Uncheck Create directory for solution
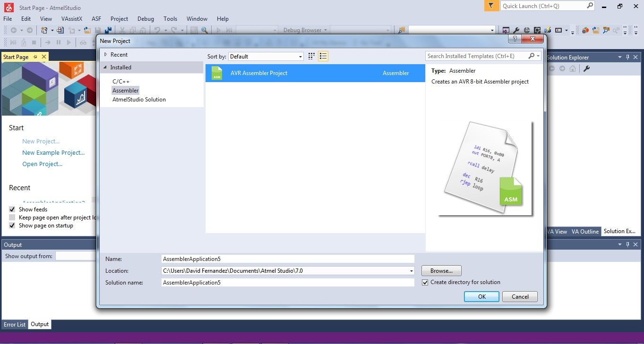 (x=425, y=282)
